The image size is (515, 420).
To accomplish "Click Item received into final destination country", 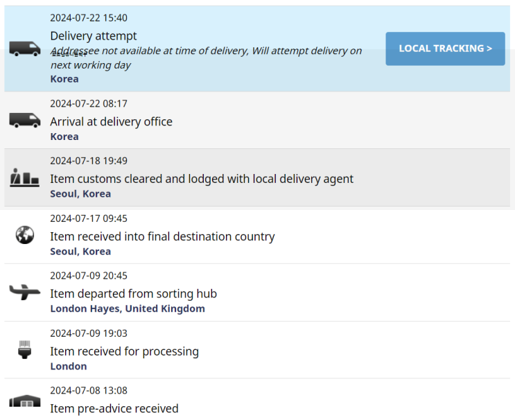I will pos(162,236).
